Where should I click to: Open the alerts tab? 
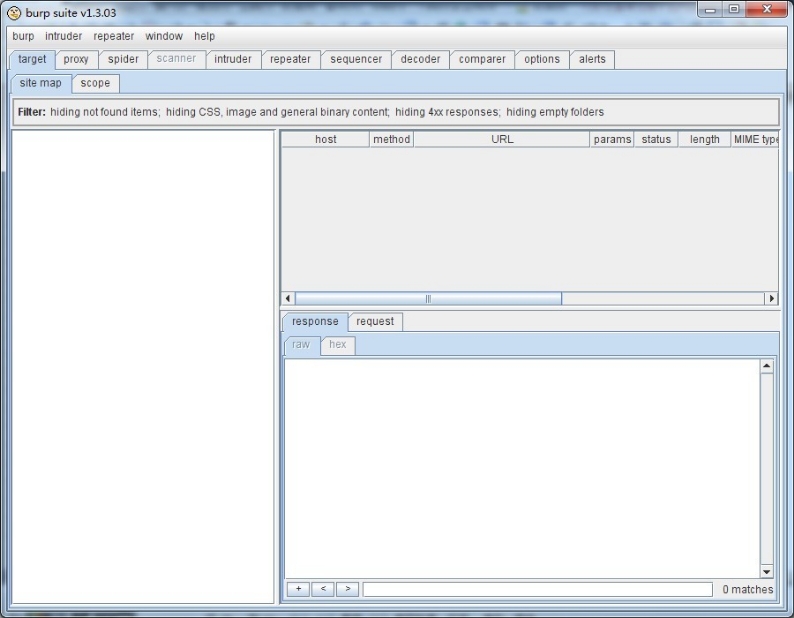(592, 59)
